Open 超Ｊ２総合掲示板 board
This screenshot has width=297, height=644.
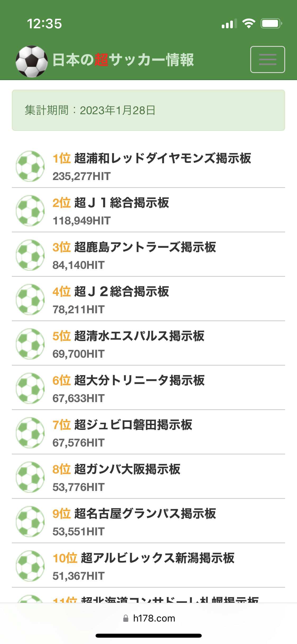121,292
